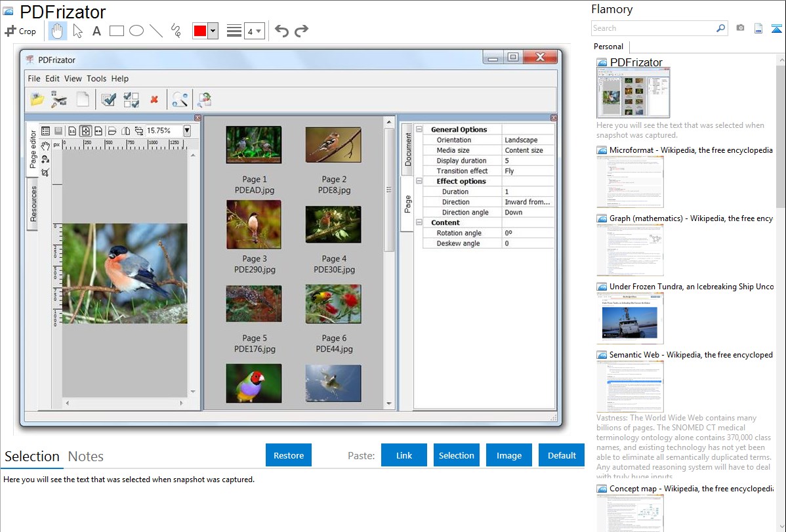The height and width of the screenshot is (532, 786).
Task: Click the document icon next to the camera
Action: [x=758, y=28]
